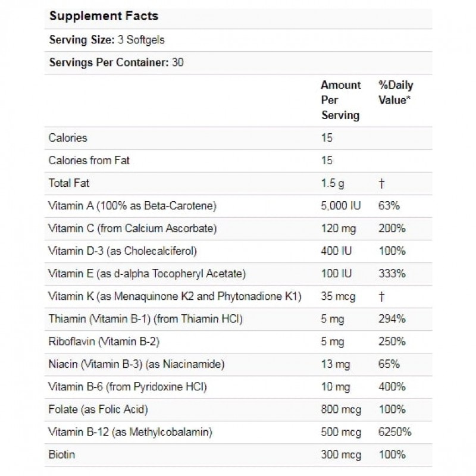The height and width of the screenshot is (476, 476).
Task: Click the Total Fat row label
Action: point(69,183)
